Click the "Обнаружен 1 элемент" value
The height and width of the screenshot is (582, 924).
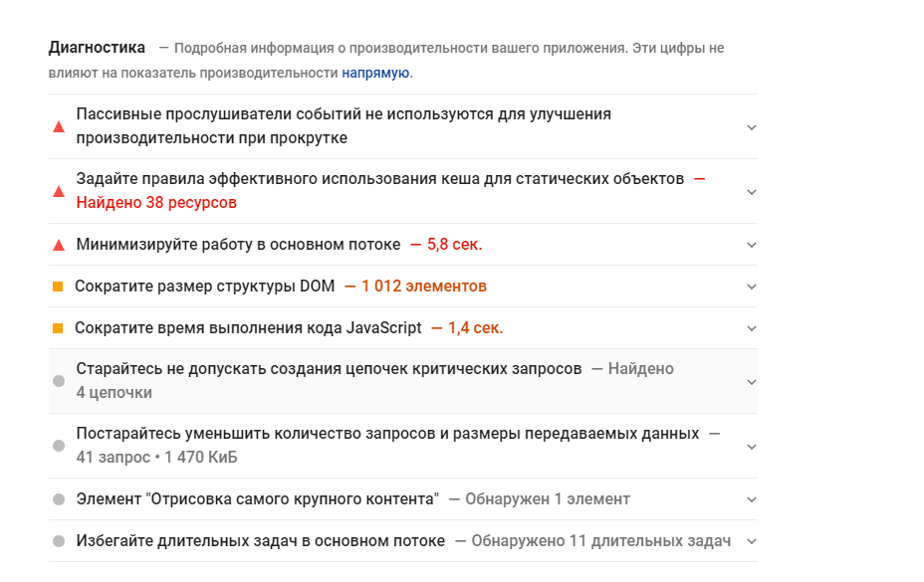[548, 499]
